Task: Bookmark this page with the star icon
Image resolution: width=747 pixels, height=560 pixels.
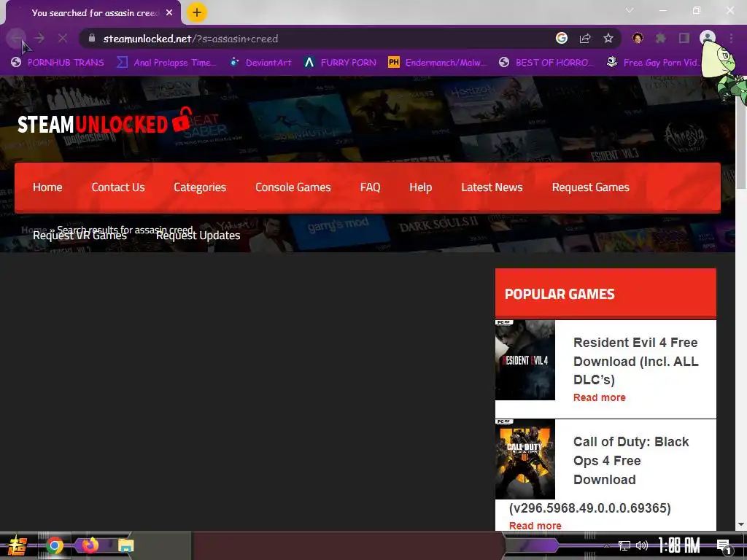Action: point(608,38)
